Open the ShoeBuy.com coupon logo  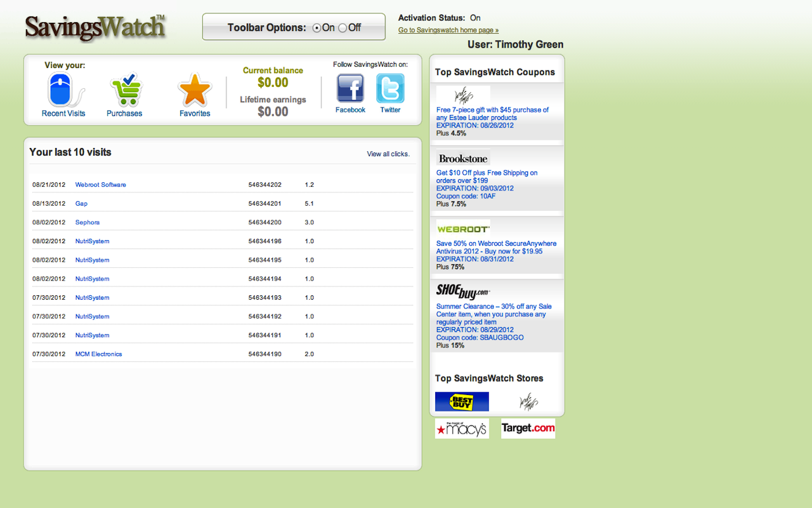463,291
